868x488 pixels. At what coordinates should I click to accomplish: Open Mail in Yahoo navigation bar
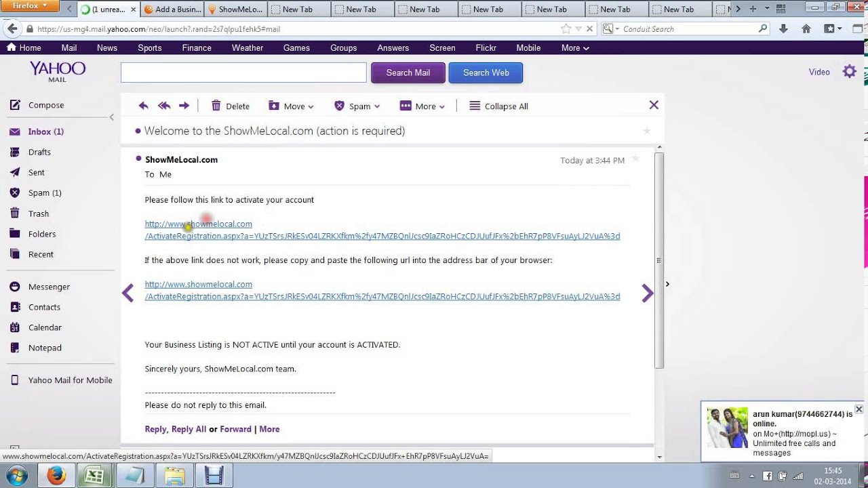pos(69,48)
